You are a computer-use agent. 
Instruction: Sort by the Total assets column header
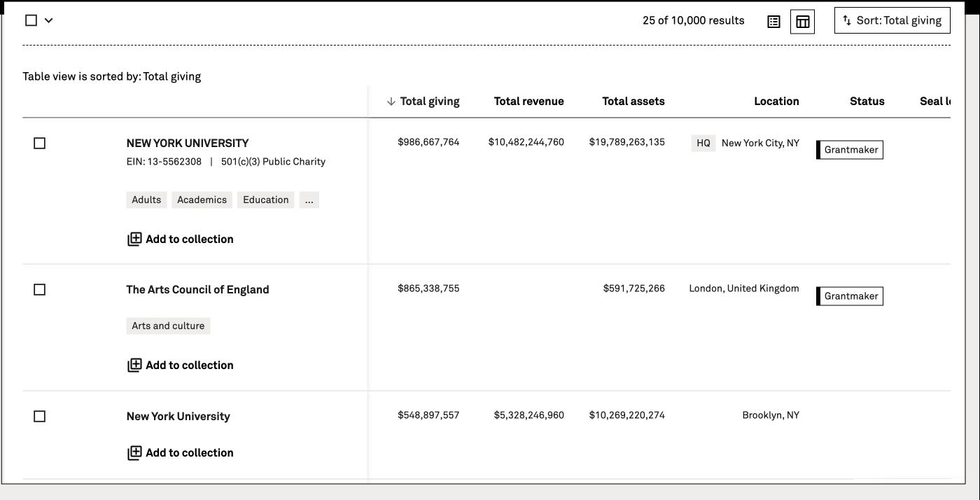click(633, 102)
